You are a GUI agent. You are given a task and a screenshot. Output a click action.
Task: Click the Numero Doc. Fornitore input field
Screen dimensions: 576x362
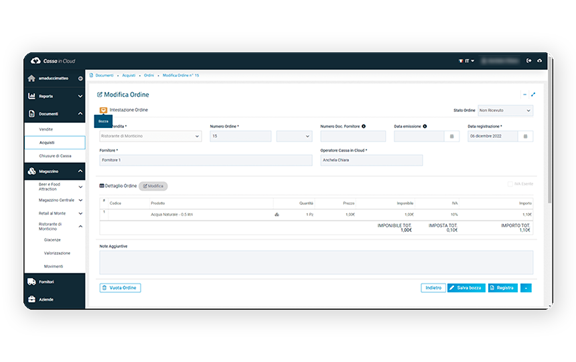(x=353, y=136)
